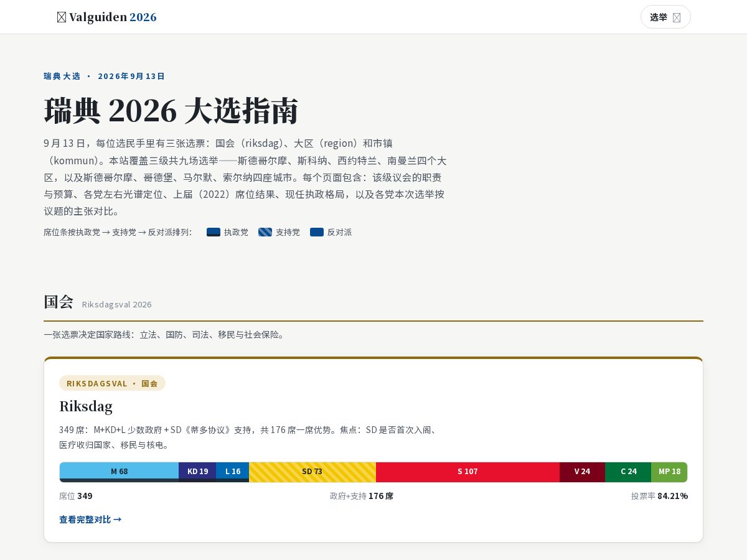
Task: Click the 席位条按执政党 legend caption
Action: coord(118,232)
